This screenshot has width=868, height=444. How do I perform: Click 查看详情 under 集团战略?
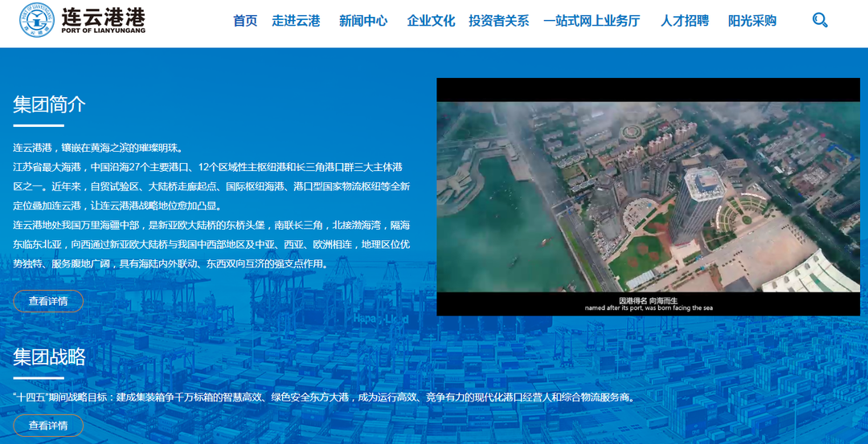click(48, 426)
